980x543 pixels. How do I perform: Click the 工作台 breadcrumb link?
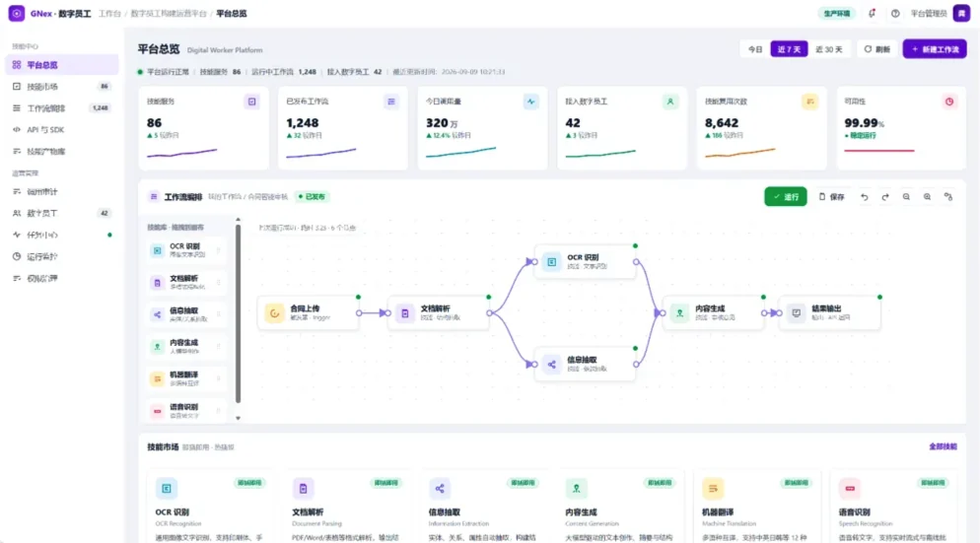109,13
